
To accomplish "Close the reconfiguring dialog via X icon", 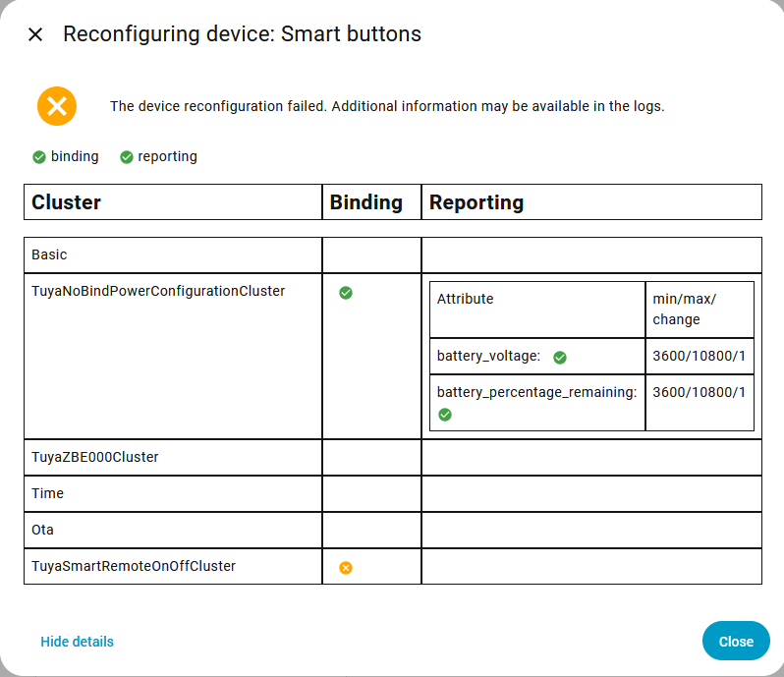I will click(35, 34).
